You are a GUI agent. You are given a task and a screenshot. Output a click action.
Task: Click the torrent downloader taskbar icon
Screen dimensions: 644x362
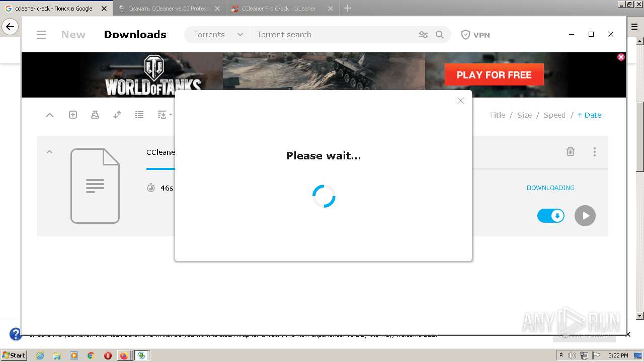(141, 355)
